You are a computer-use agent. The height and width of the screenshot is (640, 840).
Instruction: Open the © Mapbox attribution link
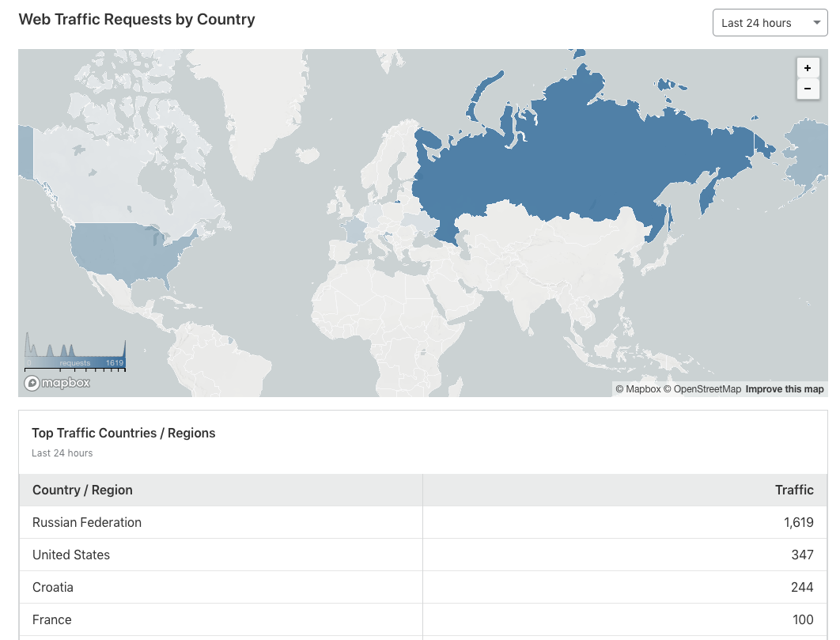point(638,389)
